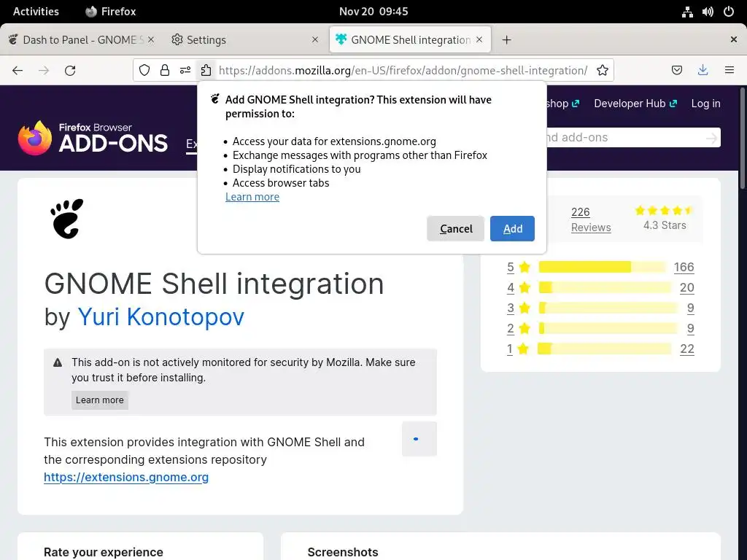Select the GNOME Shell integration tab
This screenshot has width=747, height=560.
pyautogui.click(x=410, y=40)
